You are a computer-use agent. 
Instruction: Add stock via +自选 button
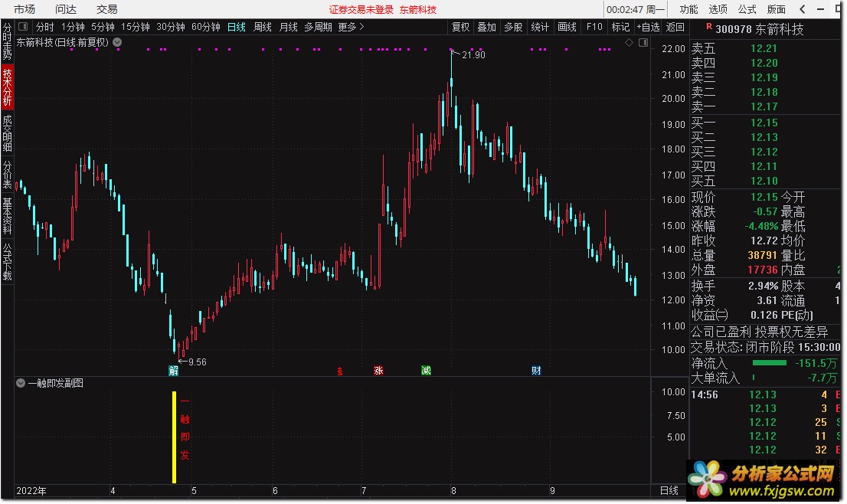point(648,27)
